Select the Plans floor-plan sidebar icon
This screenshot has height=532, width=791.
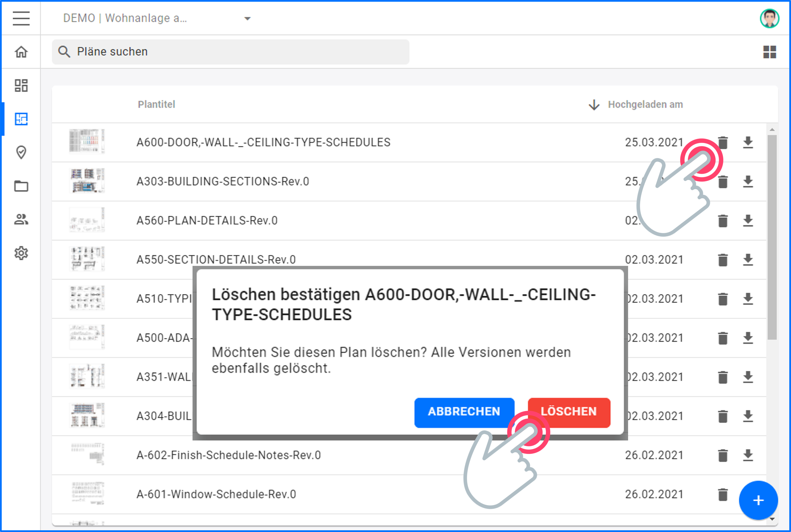(21, 119)
